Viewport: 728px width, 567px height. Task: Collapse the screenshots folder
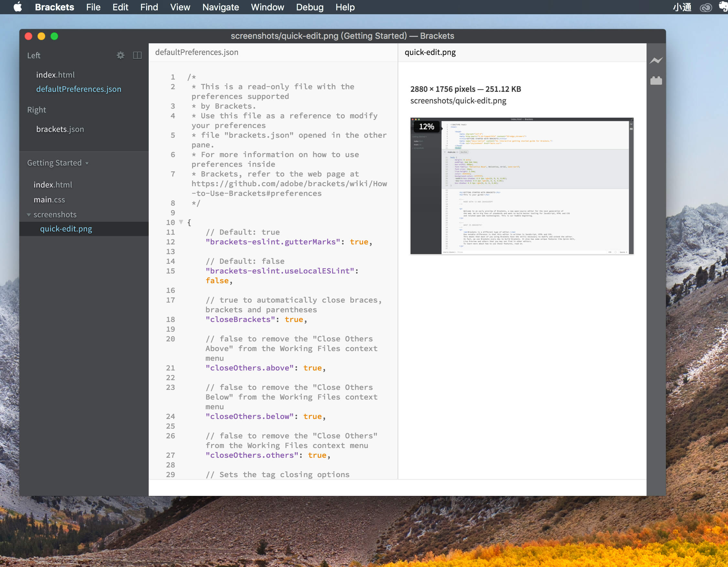tap(29, 215)
